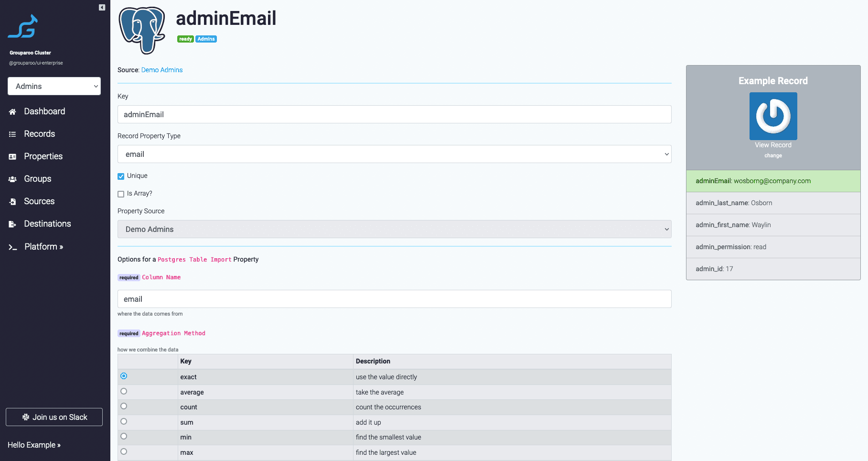The image size is (868, 461).
Task: Click the example record avatar image
Action: coord(773,116)
